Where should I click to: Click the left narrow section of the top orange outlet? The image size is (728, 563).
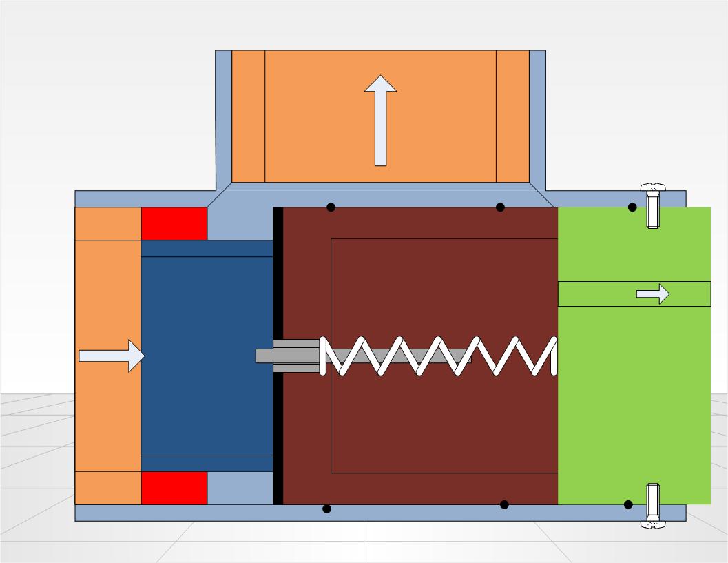tap(248, 116)
